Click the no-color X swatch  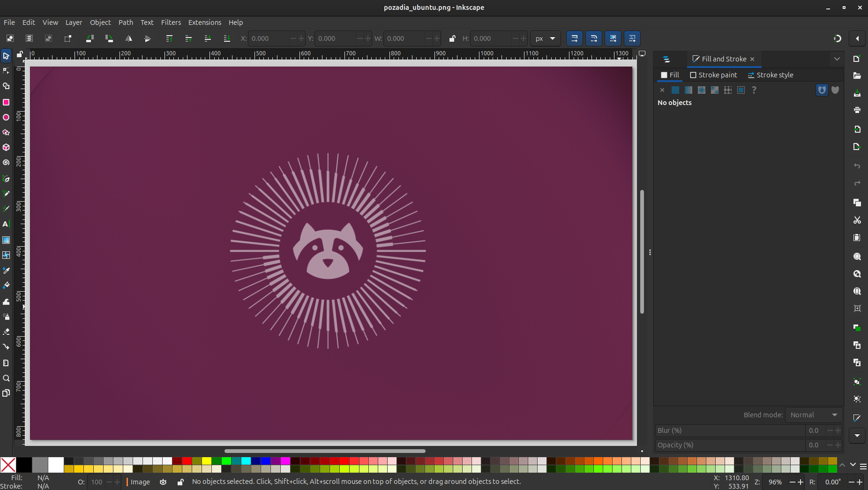point(8,465)
